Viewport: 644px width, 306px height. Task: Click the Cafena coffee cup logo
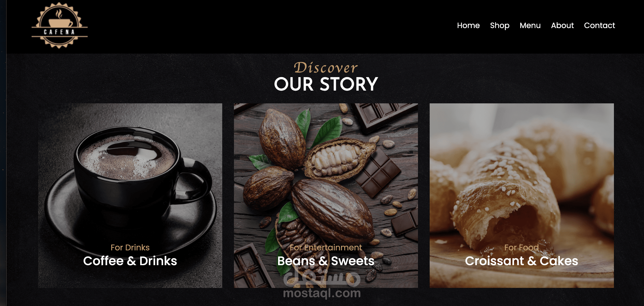click(x=59, y=25)
